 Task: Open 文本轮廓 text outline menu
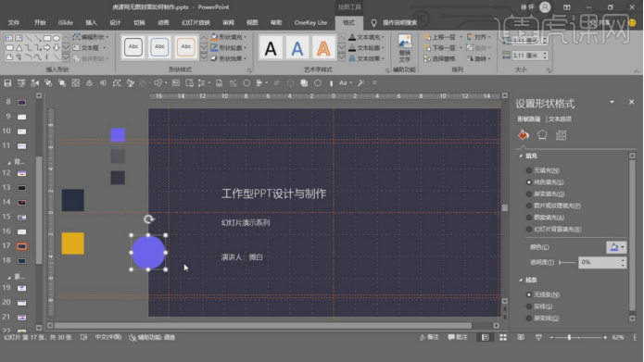[367, 47]
